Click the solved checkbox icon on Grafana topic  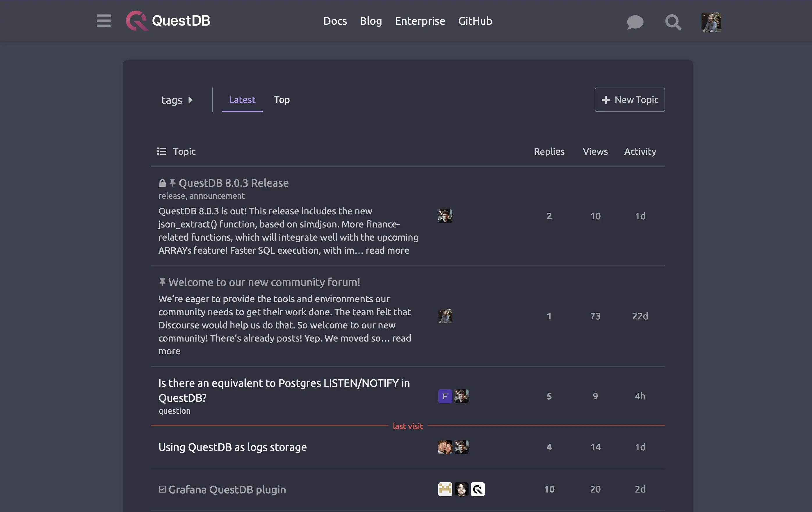(162, 489)
